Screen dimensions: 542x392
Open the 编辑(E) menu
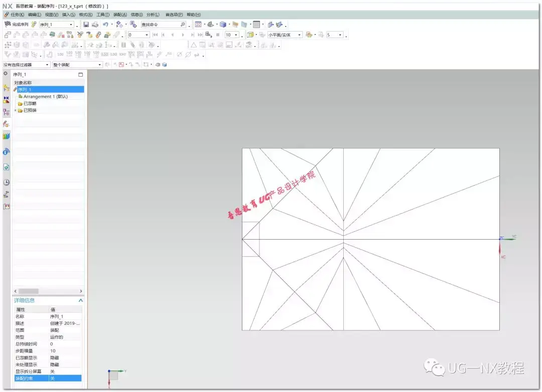(34, 15)
